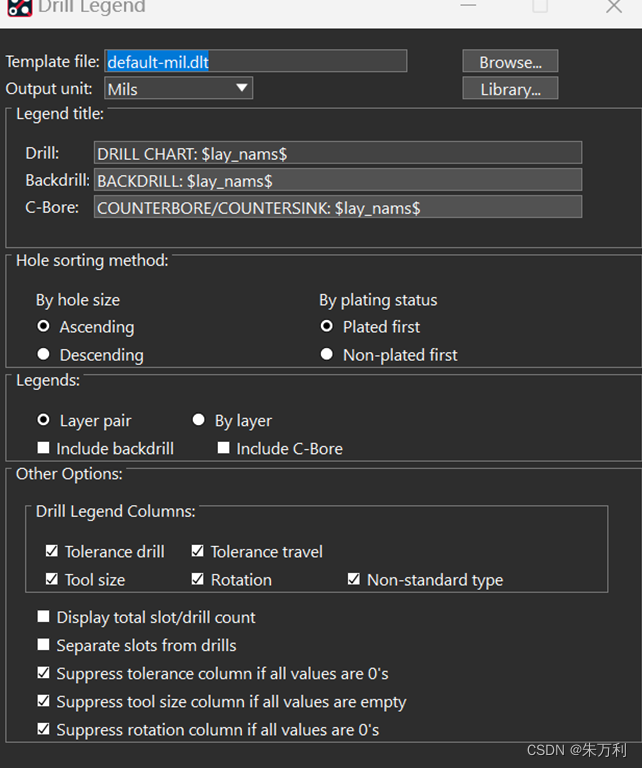This screenshot has height=768, width=642.
Task: Enable Include backdrill checkbox
Action: coord(44,449)
